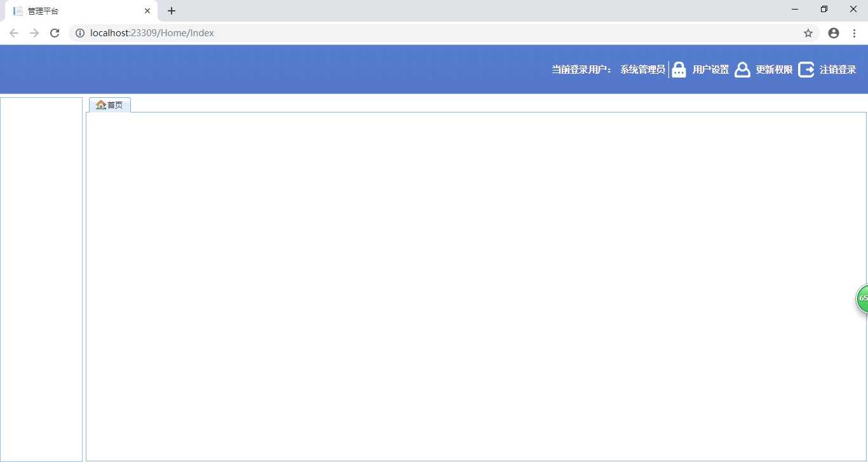
Task: Click 更新权限 to refresh permissions
Action: 774,70
